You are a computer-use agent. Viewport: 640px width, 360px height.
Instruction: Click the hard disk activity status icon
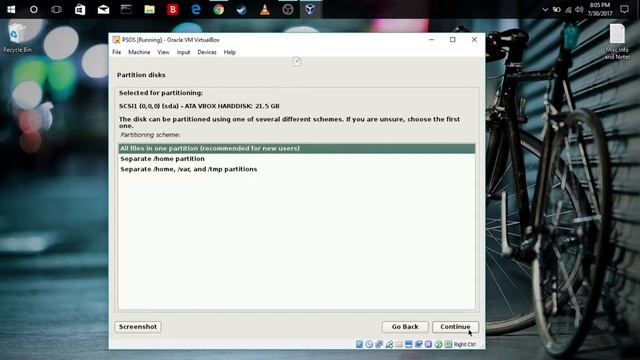click(x=359, y=344)
